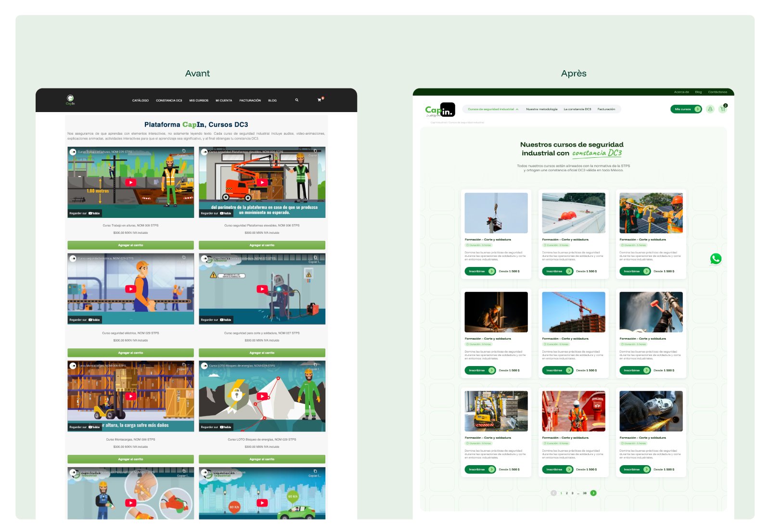Click the Contáctanos link in the top bar
Viewport: 770px width, 532px height.
(x=718, y=92)
